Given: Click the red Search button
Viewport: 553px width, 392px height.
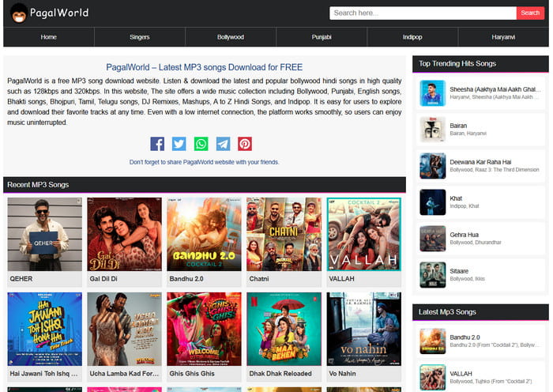Looking at the screenshot, I should pos(530,13).
